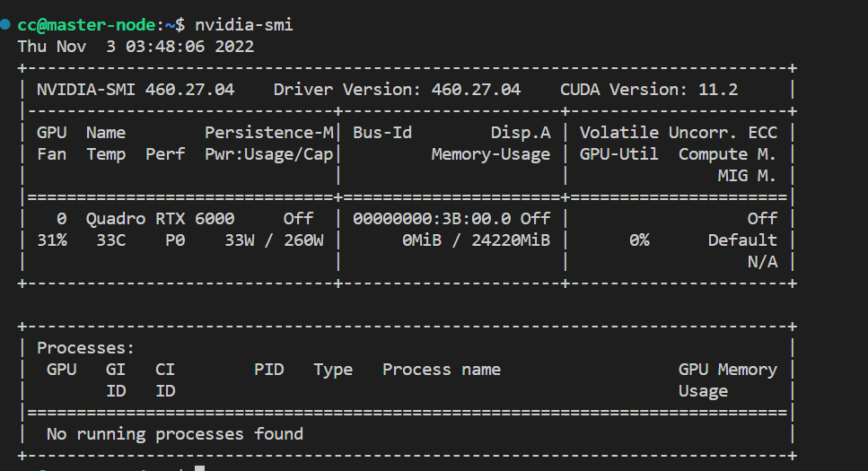This screenshot has height=471, width=868.
Task: Click the CUDA Version 11.2 text
Action: (x=649, y=90)
